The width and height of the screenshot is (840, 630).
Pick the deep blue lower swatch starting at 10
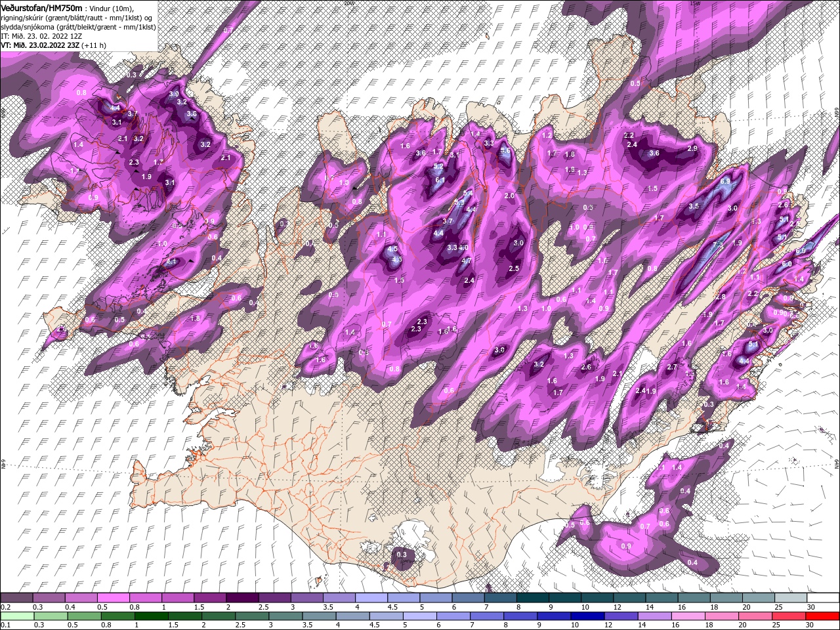(x=587, y=616)
